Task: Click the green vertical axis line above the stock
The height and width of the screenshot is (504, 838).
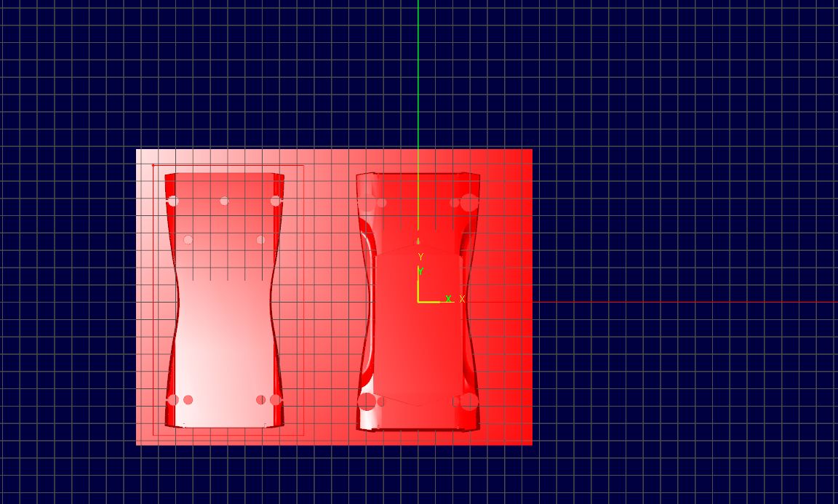Action: click(x=418, y=74)
